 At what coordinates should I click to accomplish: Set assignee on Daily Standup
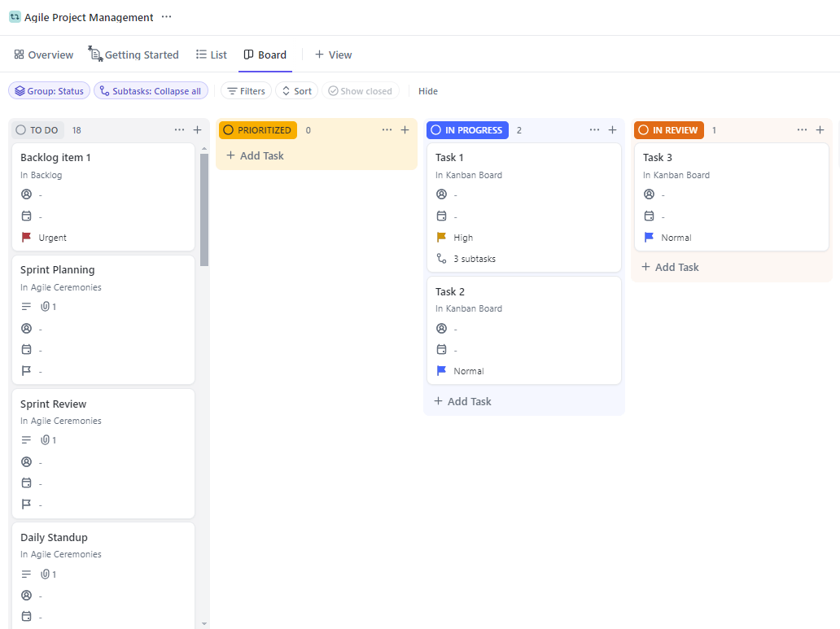pyautogui.click(x=26, y=596)
